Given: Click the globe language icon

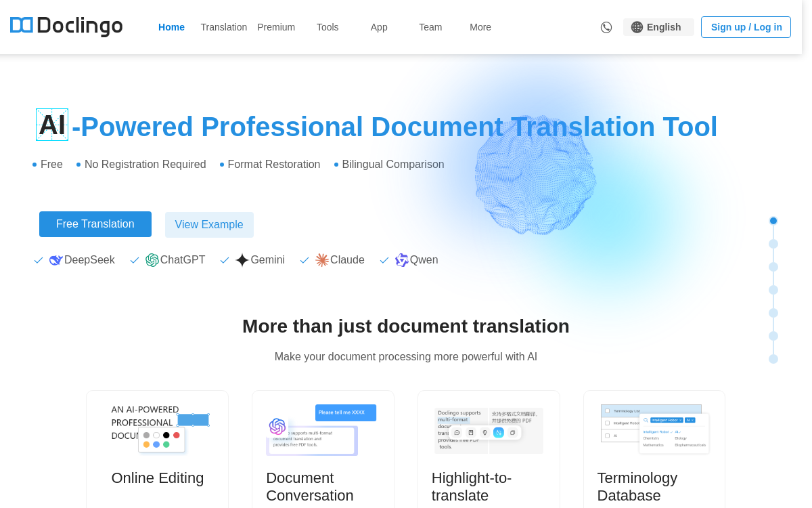Looking at the screenshot, I should tap(637, 27).
